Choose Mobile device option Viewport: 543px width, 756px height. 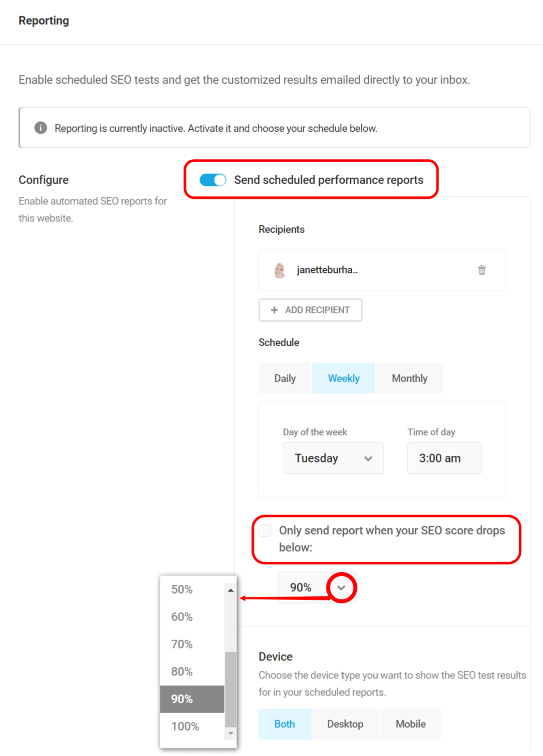[x=411, y=724]
